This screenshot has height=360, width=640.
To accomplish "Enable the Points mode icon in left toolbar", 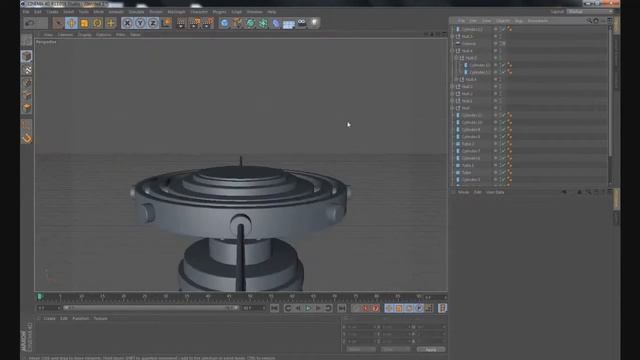I will pyautogui.click(x=27, y=84).
